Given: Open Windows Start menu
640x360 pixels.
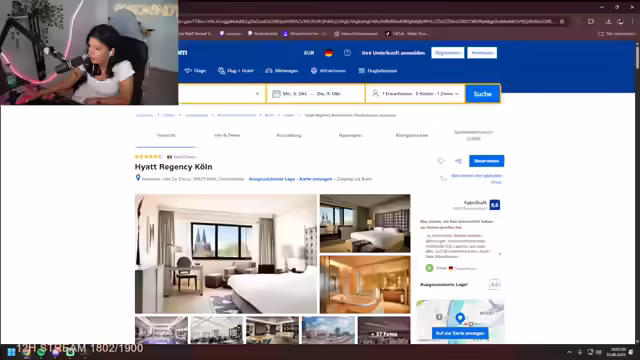Looking at the screenshot, I should (x=11, y=352).
